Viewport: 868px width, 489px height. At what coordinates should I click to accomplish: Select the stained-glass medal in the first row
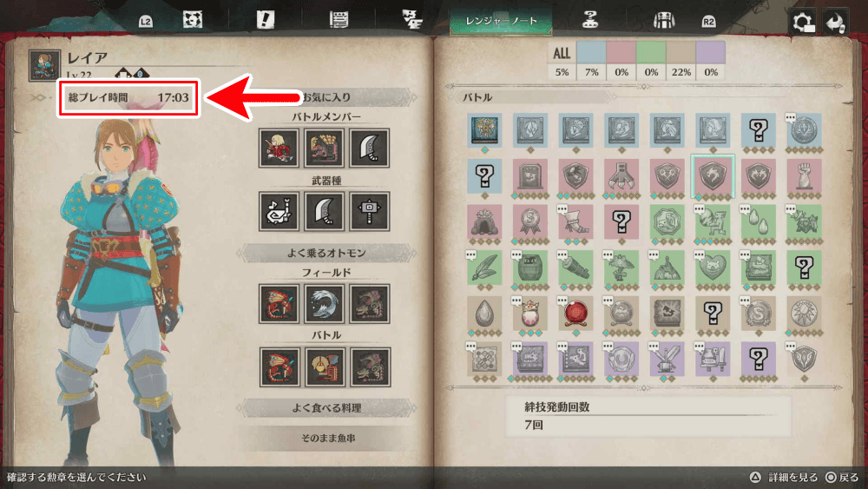pyautogui.click(x=484, y=130)
